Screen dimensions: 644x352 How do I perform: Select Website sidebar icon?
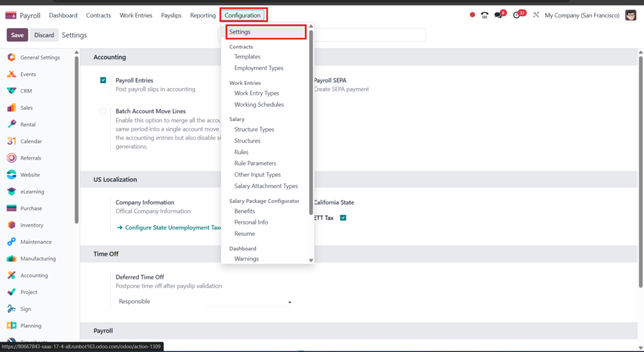(x=11, y=175)
